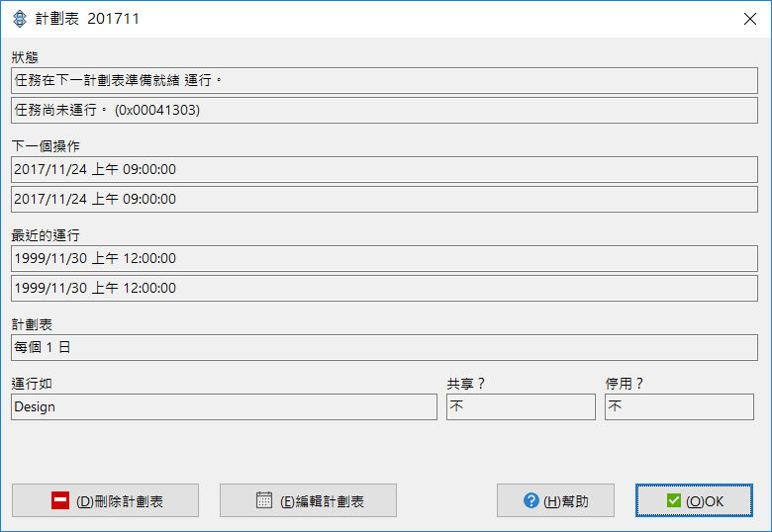This screenshot has height=532, width=772.
Task: Click second 1999/11/30 上午 12:00:00 field
Action: pos(384,288)
